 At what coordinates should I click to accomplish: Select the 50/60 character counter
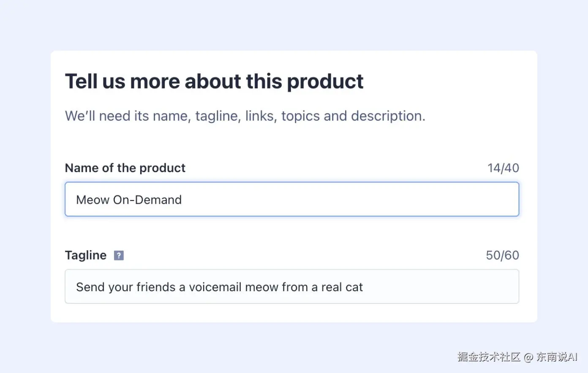pos(502,255)
